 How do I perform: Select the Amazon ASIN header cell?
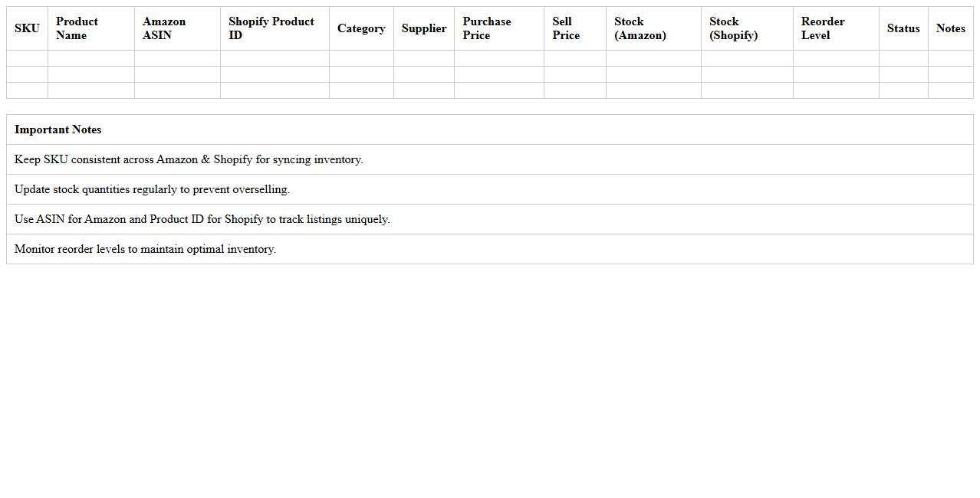(176, 28)
